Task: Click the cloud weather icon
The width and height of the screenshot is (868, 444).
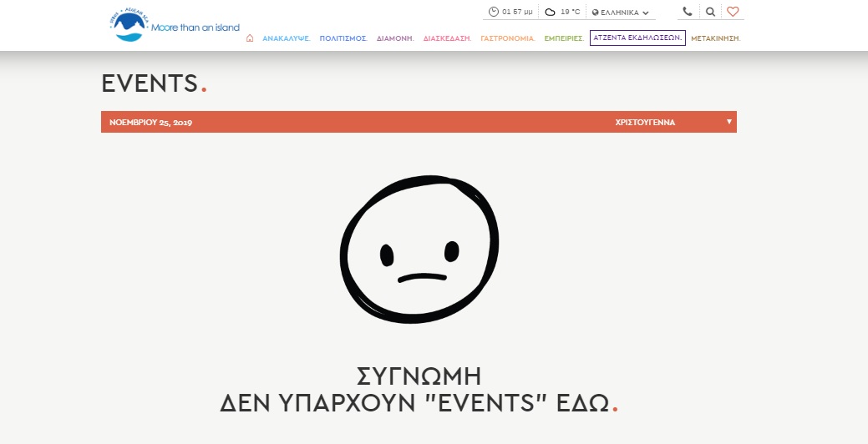Action: [550, 12]
